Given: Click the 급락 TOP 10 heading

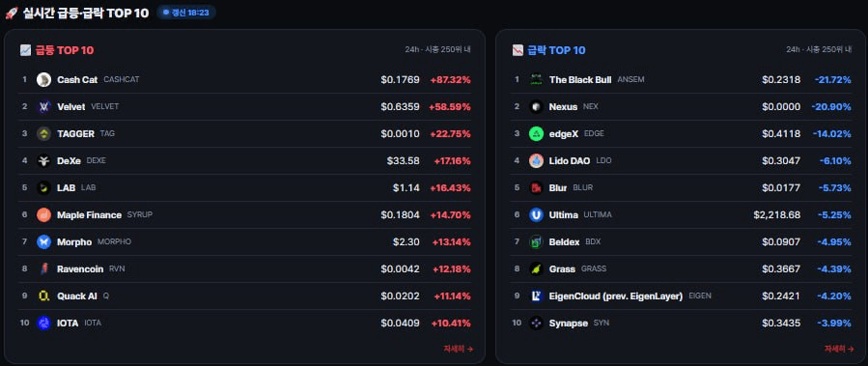Looking at the screenshot, I should tap(556, 50).
